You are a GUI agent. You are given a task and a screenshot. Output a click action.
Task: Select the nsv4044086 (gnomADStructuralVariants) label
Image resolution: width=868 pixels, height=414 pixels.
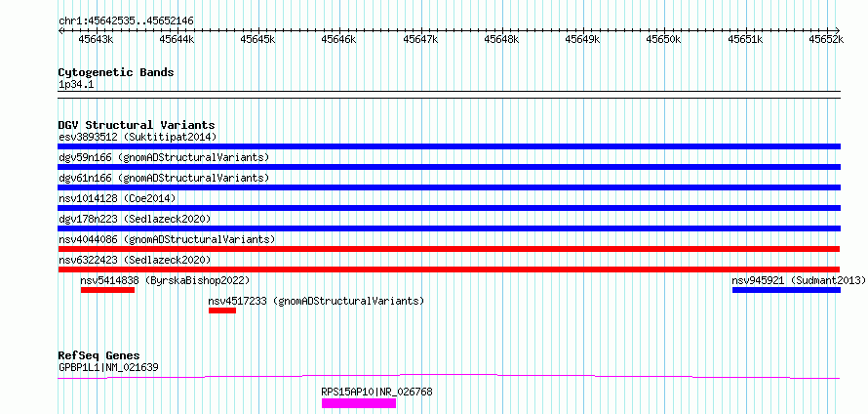pos(167,239)
